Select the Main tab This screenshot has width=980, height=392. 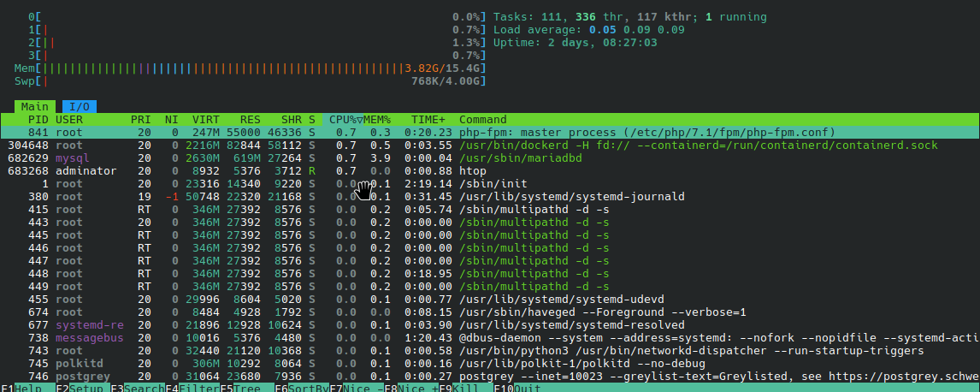[34, 107]
